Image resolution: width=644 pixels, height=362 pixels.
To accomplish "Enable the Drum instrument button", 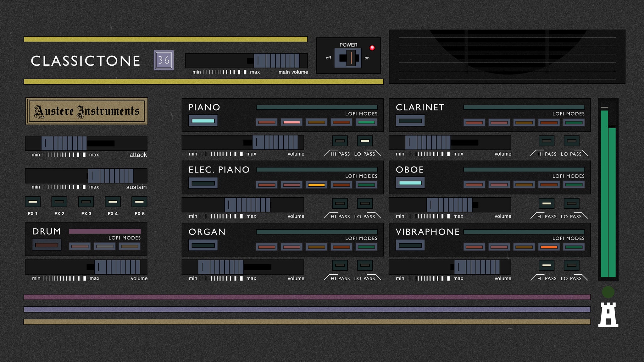I will (47, 245).
